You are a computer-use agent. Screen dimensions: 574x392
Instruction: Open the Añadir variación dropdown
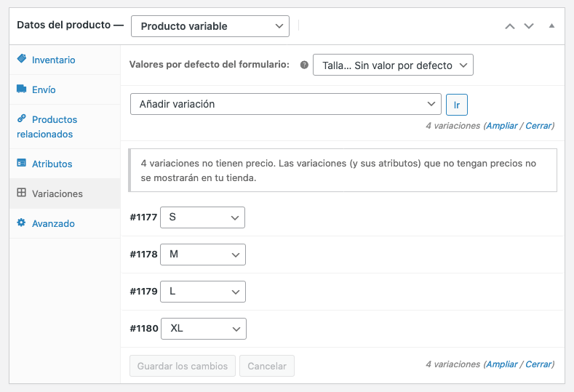285,104
